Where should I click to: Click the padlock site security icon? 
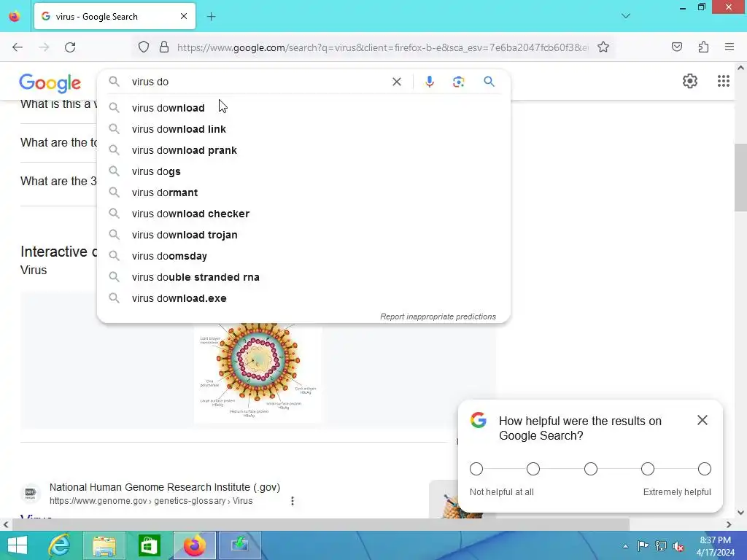[164, 47]
